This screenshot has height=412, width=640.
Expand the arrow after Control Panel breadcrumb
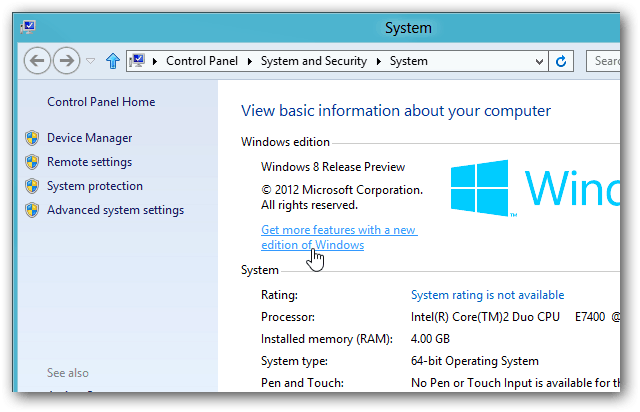pos(250,61)
